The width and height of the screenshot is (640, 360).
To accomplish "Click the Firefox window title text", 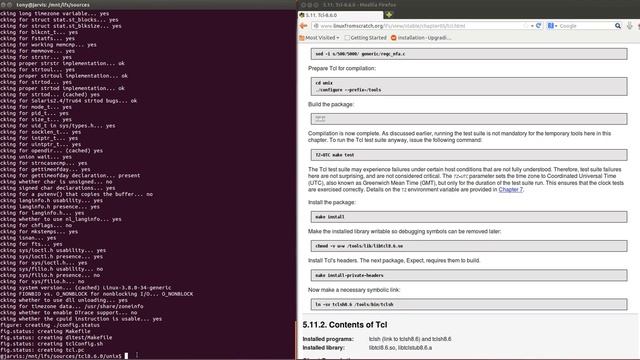I will click(x=359, y=5).
